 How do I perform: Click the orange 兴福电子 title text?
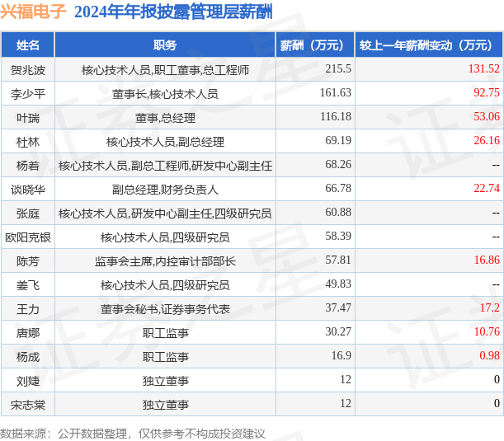pyautogui.click(x=33, y=12)
